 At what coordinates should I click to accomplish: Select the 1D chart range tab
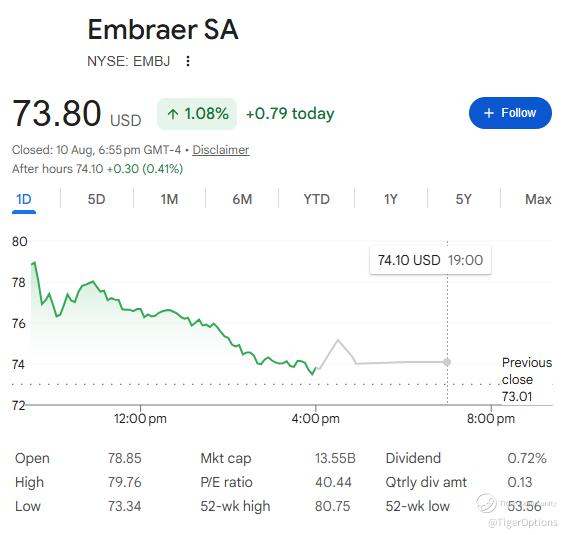pos(24,200)
